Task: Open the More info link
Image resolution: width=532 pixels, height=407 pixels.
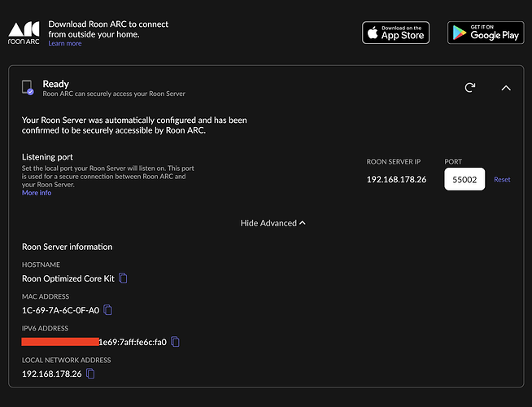Action: click(x=37, y=193)
